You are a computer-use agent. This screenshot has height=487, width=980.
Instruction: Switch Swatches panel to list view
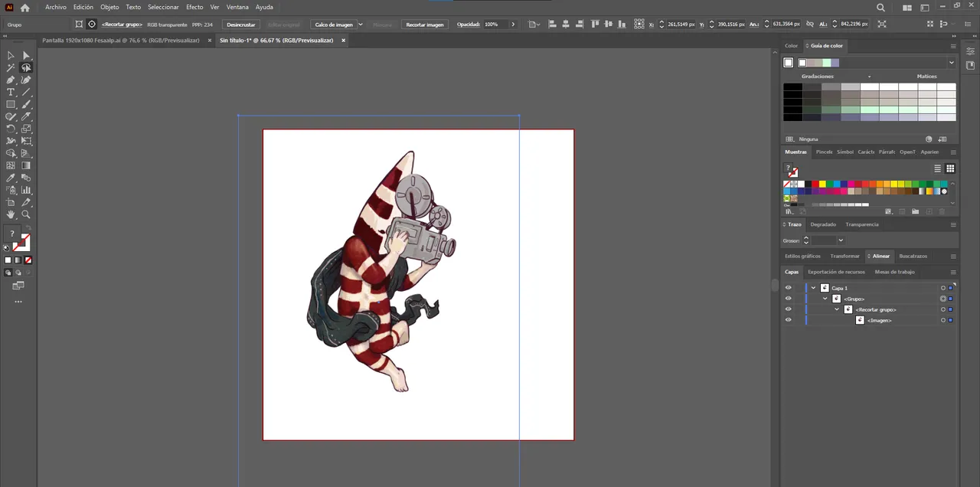[937, 168]
